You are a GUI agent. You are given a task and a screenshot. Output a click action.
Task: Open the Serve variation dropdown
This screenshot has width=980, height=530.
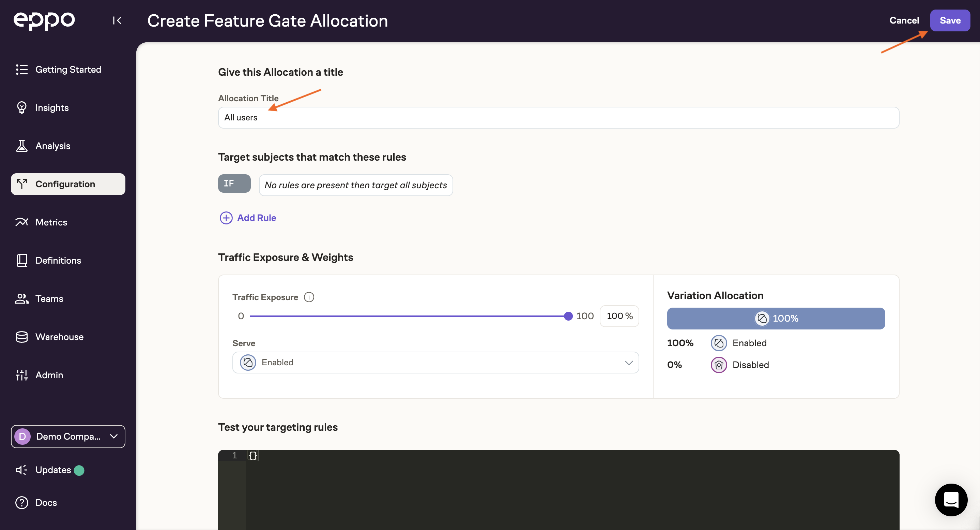tap(435, 363)
